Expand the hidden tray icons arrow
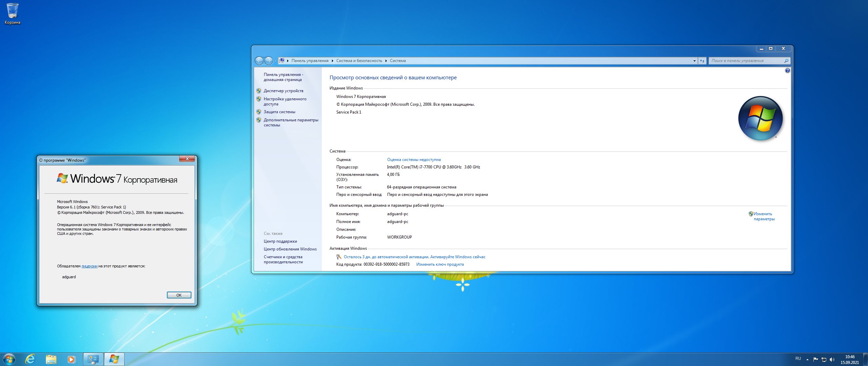The height and width of the screenshot is (366, 868). click(808, 359)
